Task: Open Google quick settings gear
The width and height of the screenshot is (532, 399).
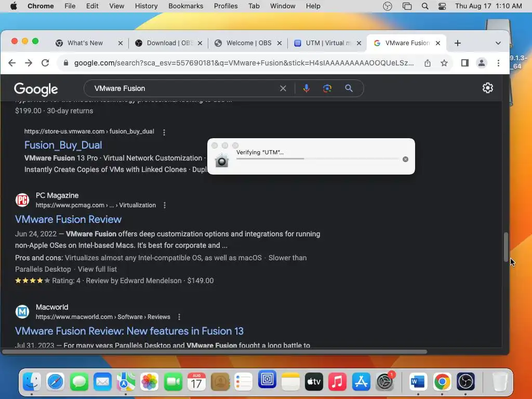Action: click(x=487, y=88)
